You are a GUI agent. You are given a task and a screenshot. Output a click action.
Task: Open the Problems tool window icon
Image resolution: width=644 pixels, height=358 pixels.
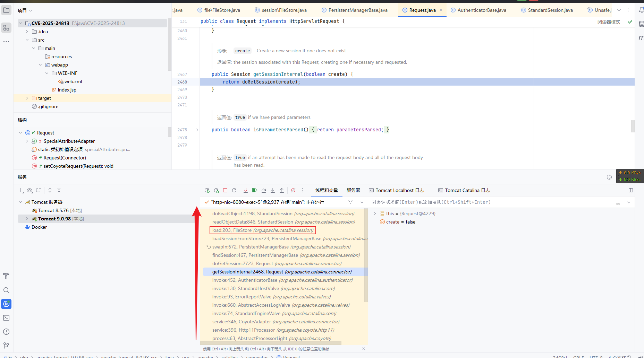(x=6, y=332)
